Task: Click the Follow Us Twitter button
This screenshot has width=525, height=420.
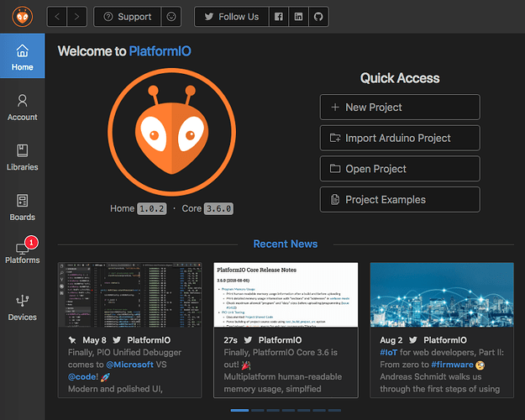Action: click(232, 17)
